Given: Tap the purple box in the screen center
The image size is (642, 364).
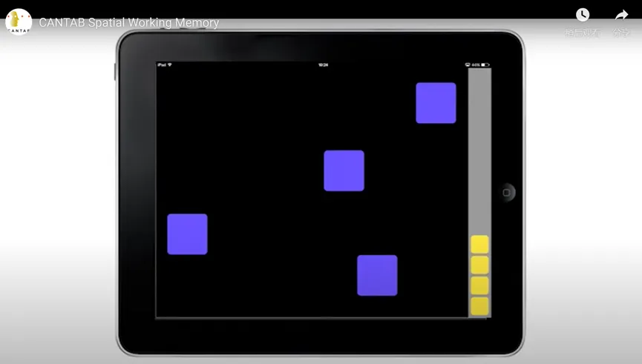Looking at the screenshot, I should (x=344, y=171).
